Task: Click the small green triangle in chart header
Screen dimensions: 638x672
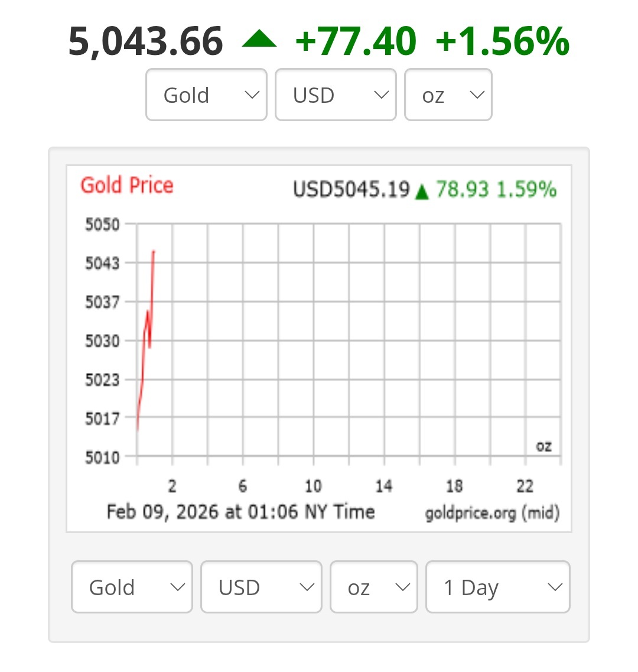Action: pyautogui.click(x=421, y=191)
